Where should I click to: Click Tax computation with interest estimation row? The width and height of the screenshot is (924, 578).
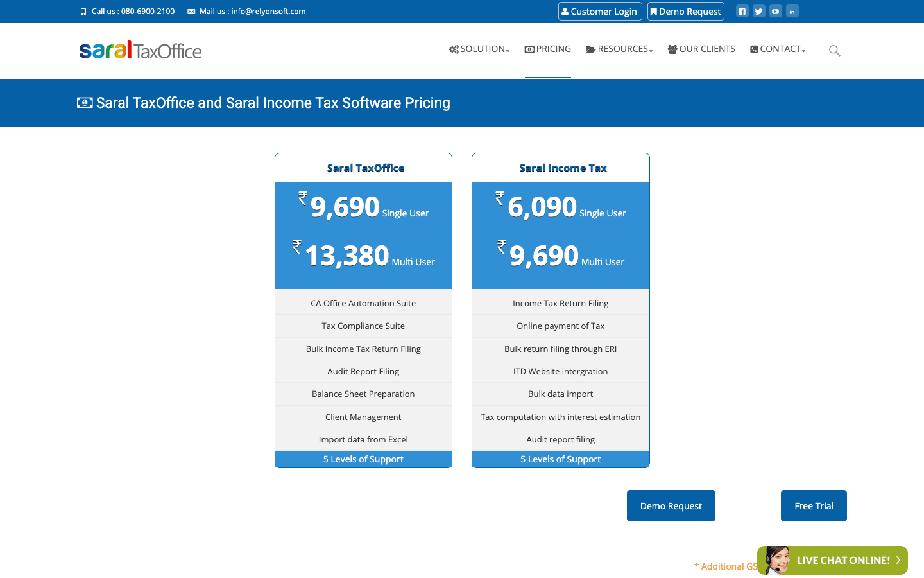(x=560, y=417)
